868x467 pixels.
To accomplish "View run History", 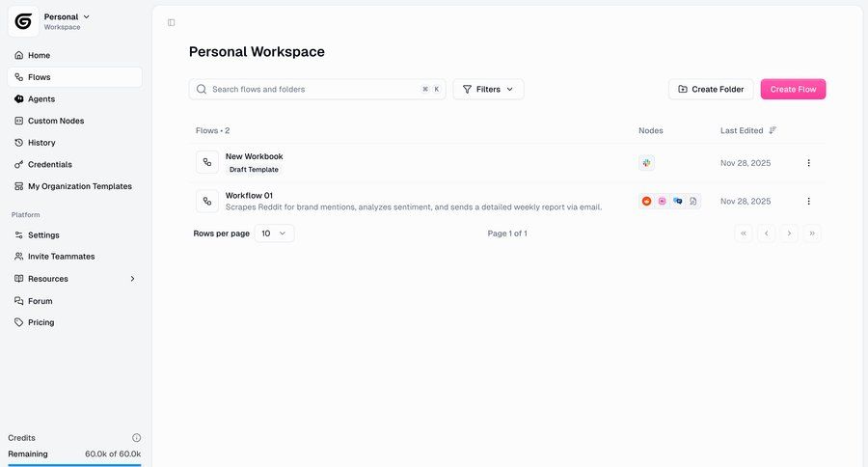I will click(74, 143).
